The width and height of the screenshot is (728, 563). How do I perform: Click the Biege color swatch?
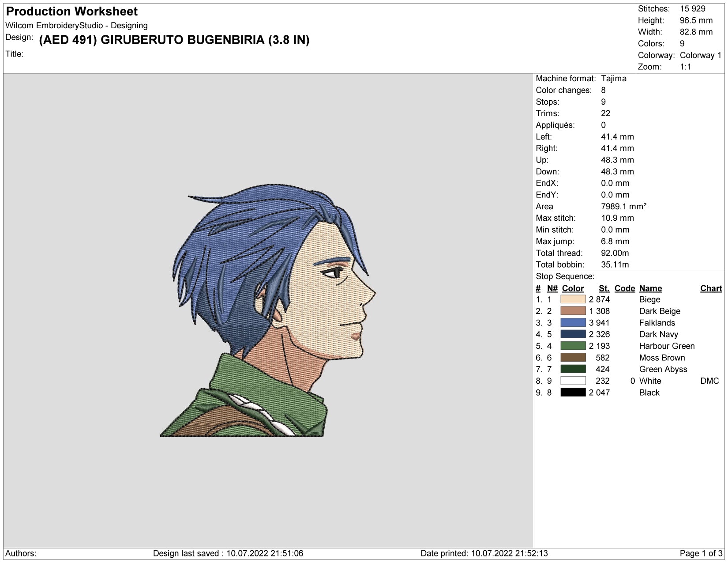pos(573,299)
